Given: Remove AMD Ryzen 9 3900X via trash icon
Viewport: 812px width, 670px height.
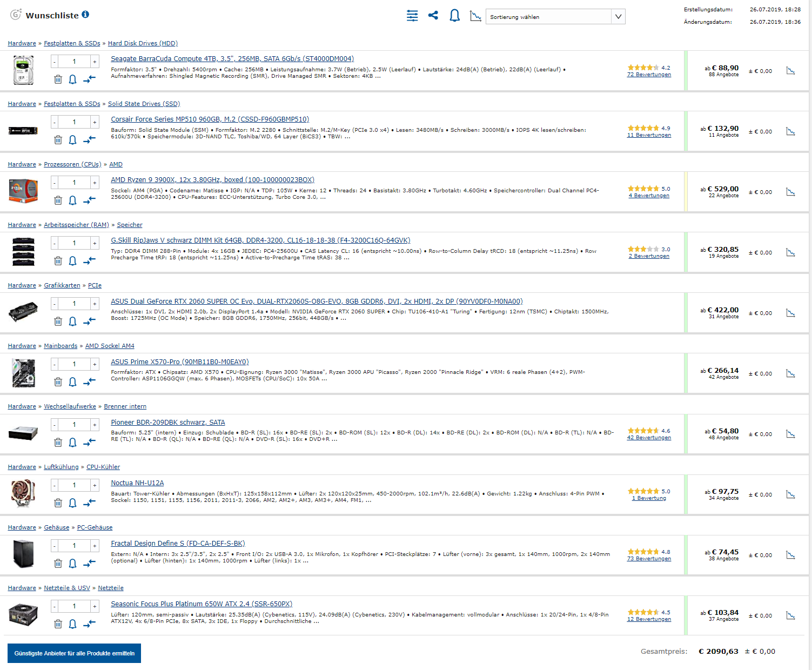Looking at the screenshot, I should [58, 200].
